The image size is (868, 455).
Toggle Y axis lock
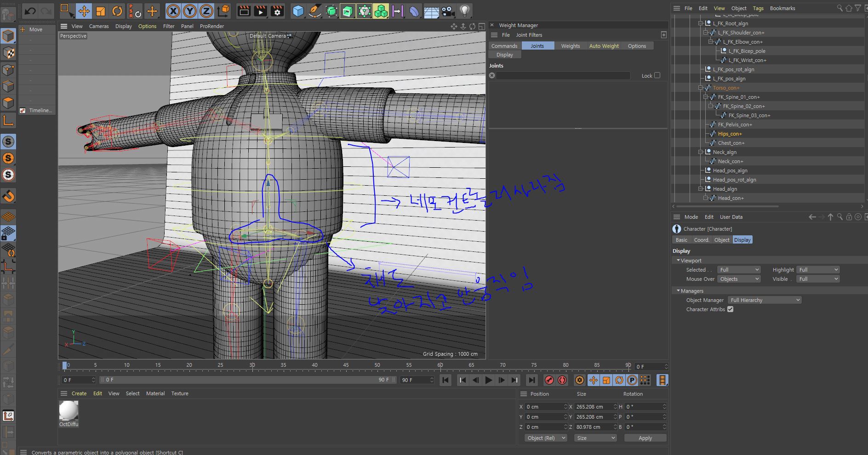pos(190,11)
